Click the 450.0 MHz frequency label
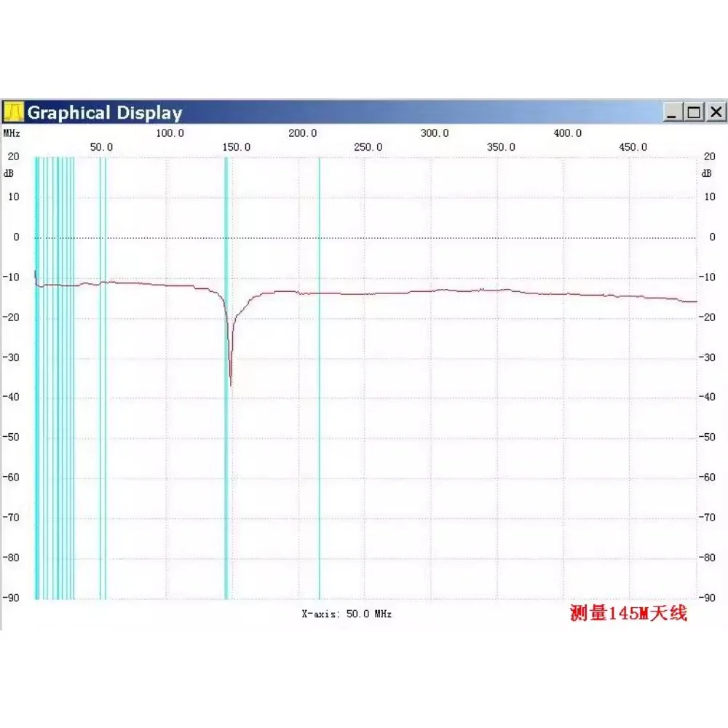 [x=633, y=147]
